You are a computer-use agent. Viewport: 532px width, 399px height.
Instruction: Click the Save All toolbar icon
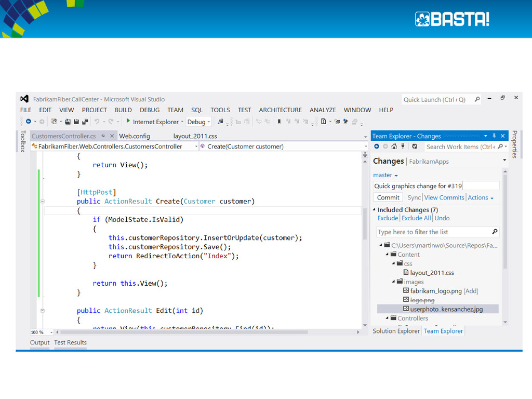tap(85, 122)
